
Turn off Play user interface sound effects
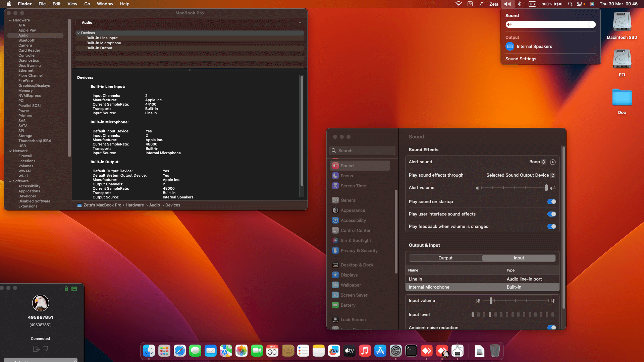pyautogui.click(x=551, y=214)
